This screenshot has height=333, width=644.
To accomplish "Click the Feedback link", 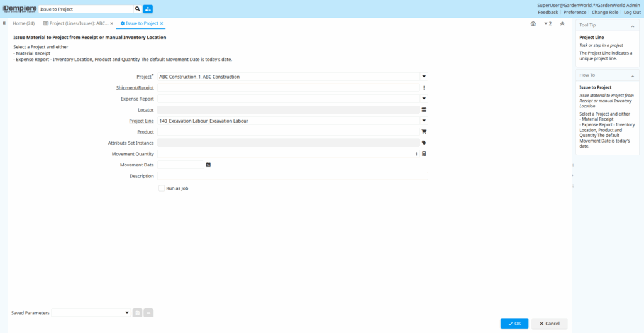I will pyautogui.click(x=548, y=13).
